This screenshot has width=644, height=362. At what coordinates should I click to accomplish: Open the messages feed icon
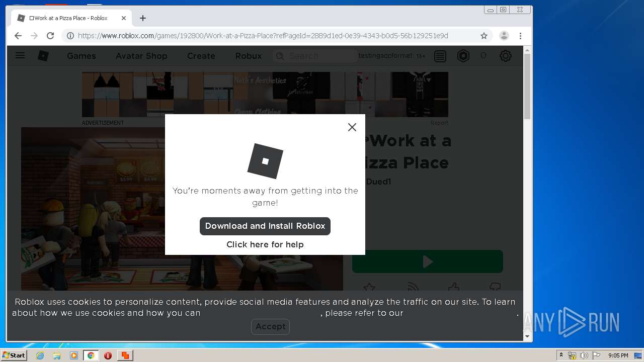point(440,56)
